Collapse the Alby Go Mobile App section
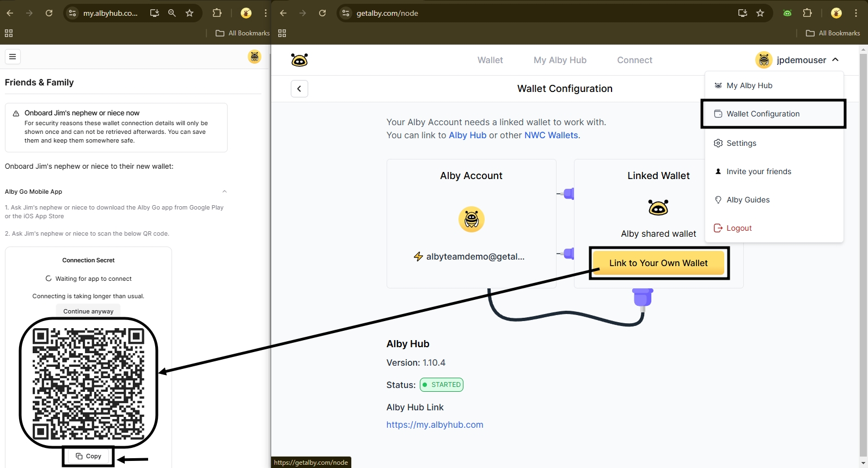868x468 pixels. click(x=224, y=192)
